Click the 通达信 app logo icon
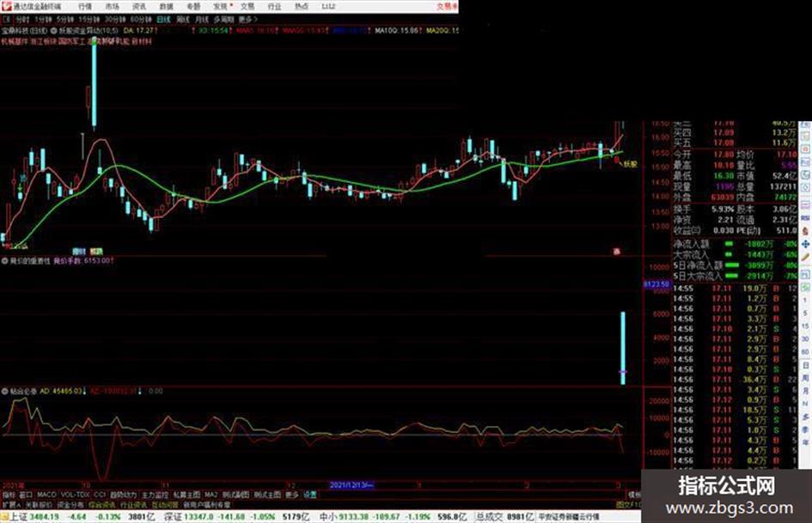 tap(6, 6)
